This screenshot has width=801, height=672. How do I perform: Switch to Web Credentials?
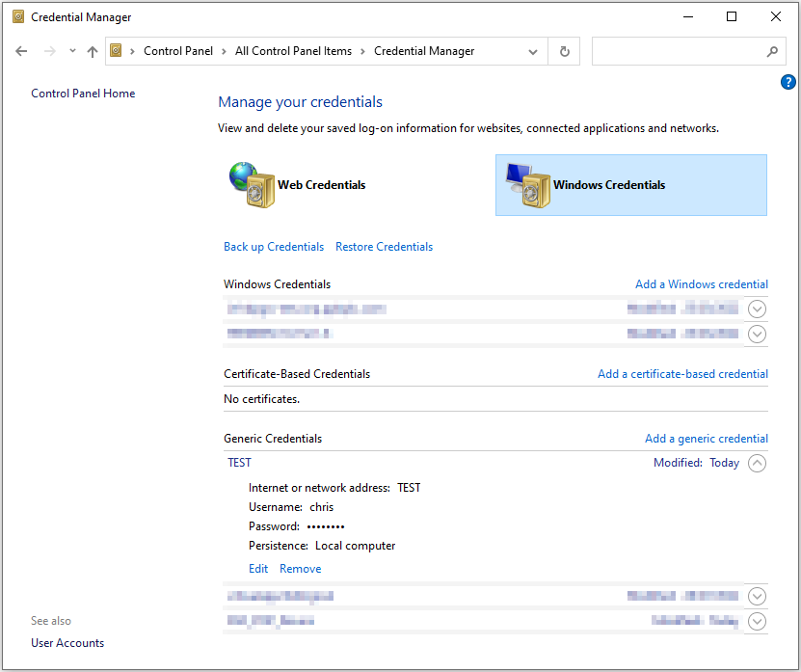[321, 185]
